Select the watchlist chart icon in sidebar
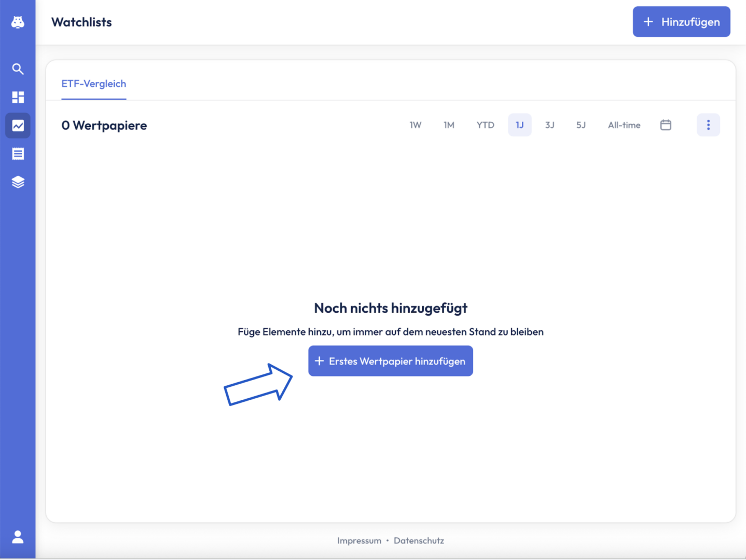The image size is (746, 560). 18,125
